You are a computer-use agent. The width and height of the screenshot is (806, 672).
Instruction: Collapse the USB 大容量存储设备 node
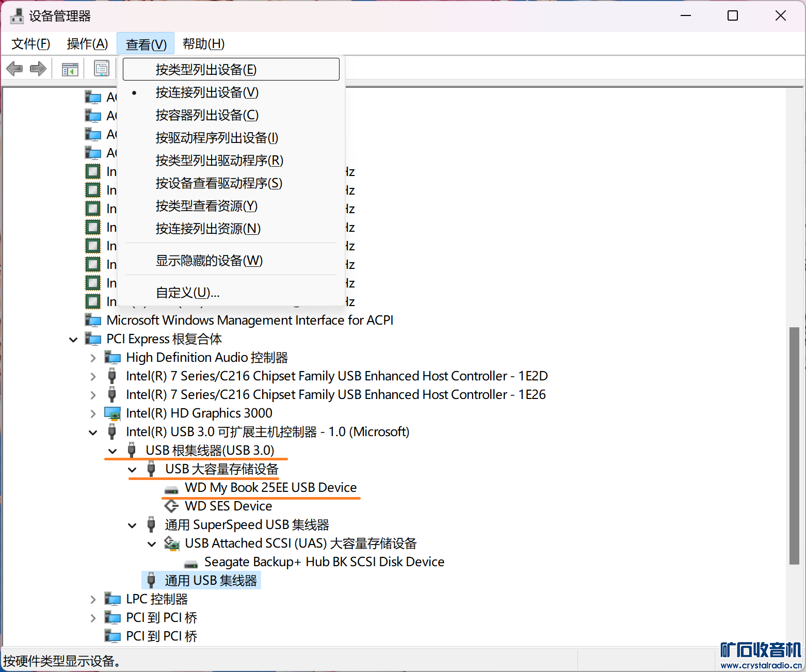[132, 469]
